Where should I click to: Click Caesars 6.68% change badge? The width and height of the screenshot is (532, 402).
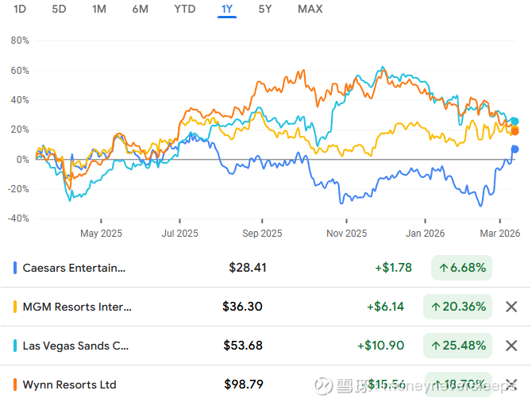[x=461, y=268]
